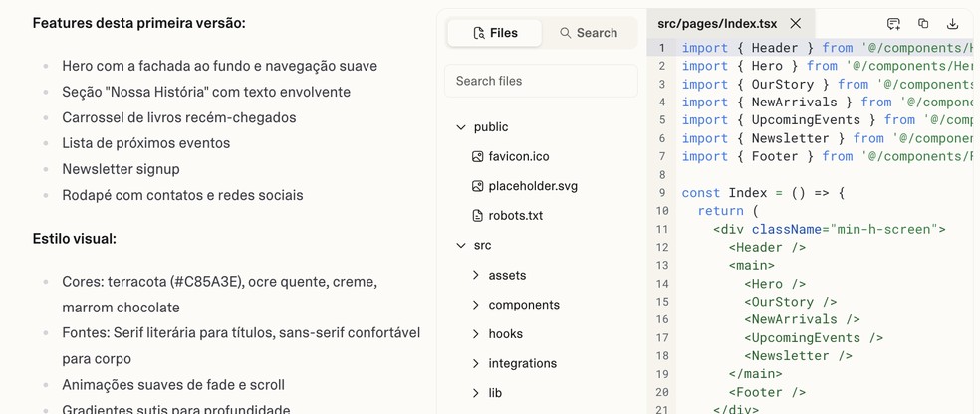Viewport: 980px width, 414px height.
Task: Expand the assets folder
Action: [476, 275]
